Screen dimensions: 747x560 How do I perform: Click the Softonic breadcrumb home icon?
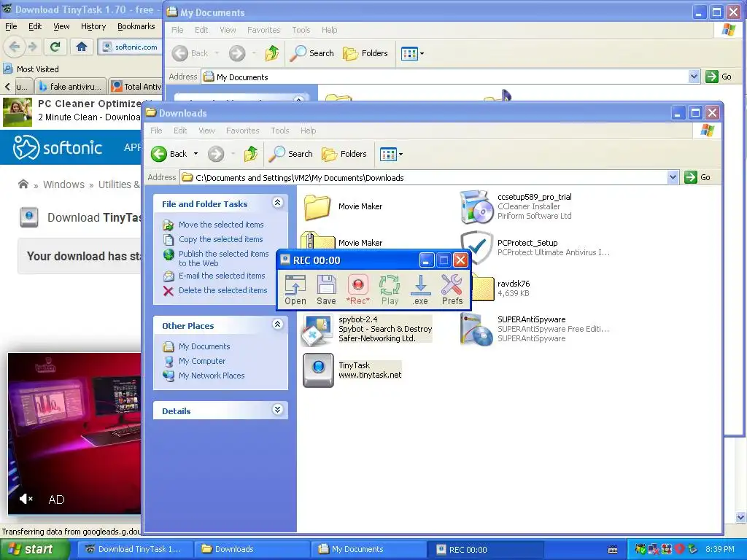click(23, 184)
